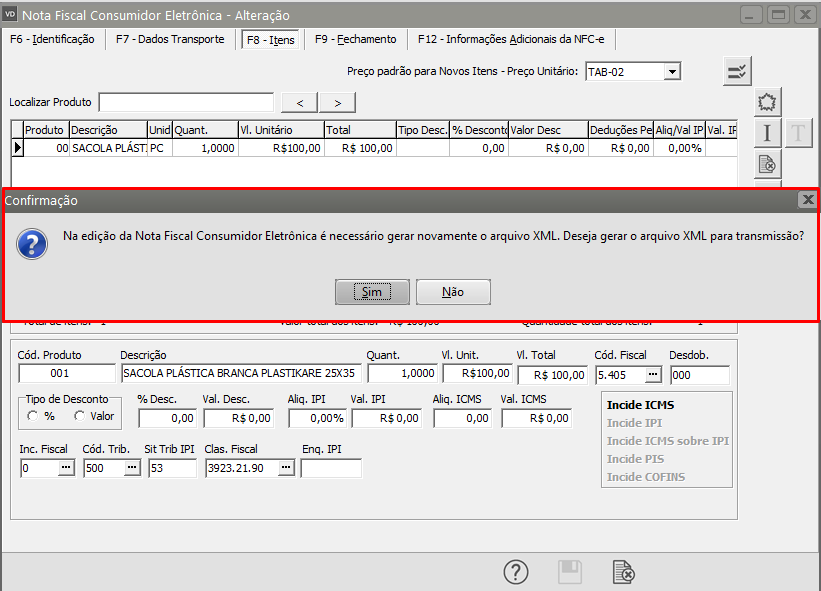Close the Confirmação dialog with X
The height and width of the screenshot is (591, 821).
[x=807, y=200]
